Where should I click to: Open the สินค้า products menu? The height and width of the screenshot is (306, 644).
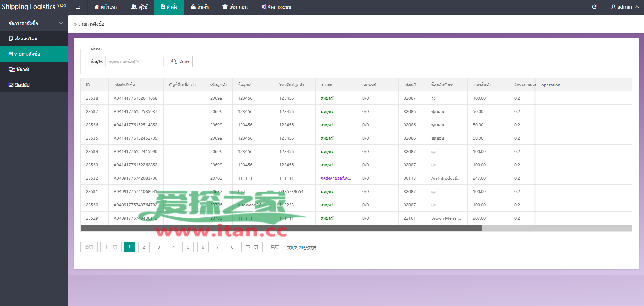200,7
